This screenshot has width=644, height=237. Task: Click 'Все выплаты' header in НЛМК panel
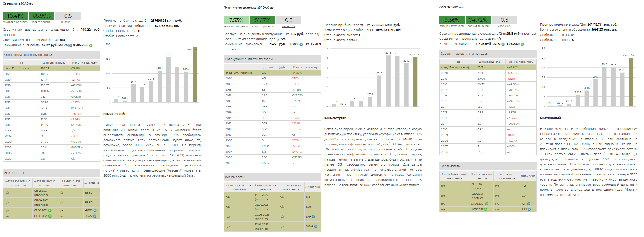coord(488,166)
